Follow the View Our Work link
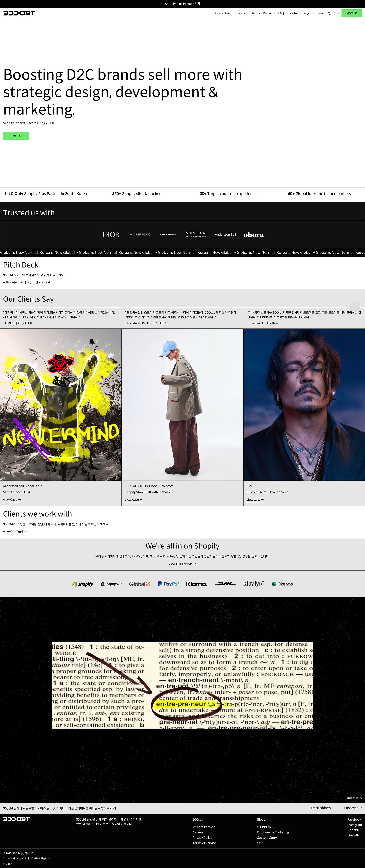 click(15, 532)
